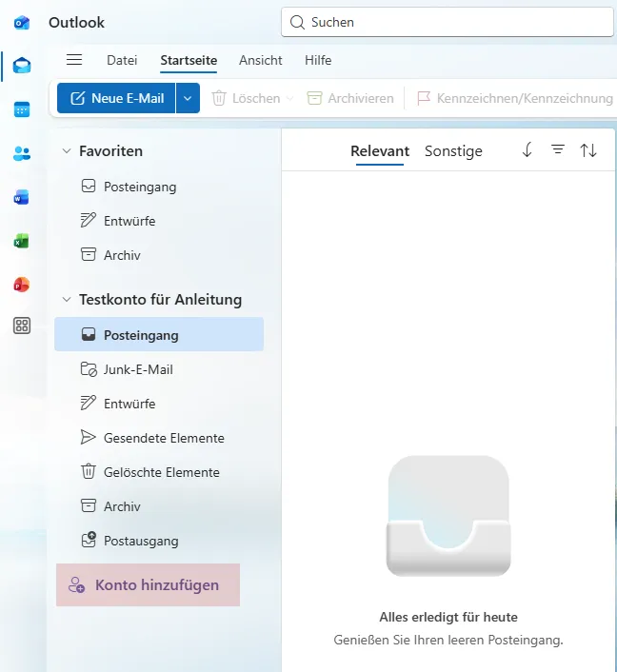Collapse the Testkonto für Anleitung chevron
This screenshot has height=672, width=617.
(x=67, y=300)
